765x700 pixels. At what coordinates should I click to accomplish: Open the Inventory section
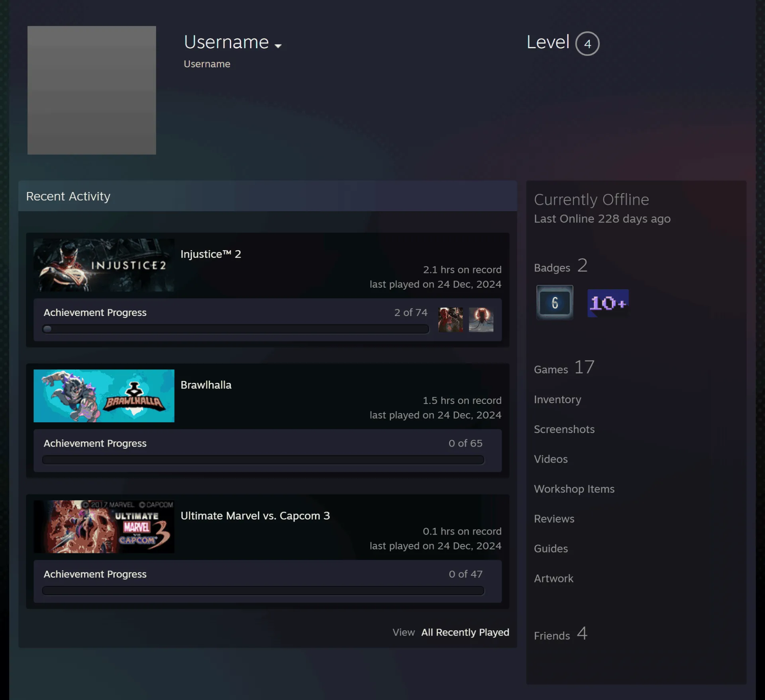click(557, 399)
